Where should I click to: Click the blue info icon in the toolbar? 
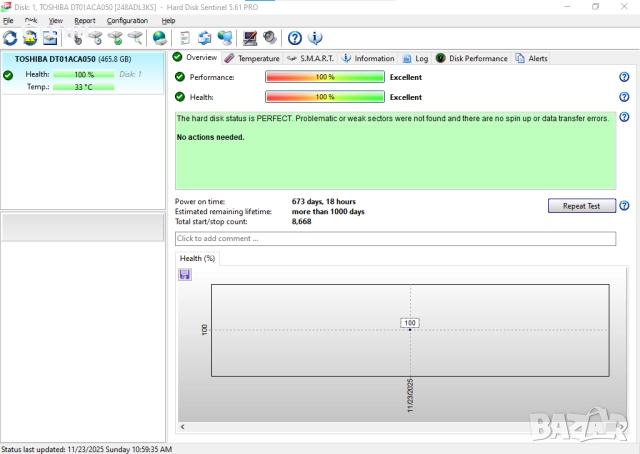click(315, 38)
